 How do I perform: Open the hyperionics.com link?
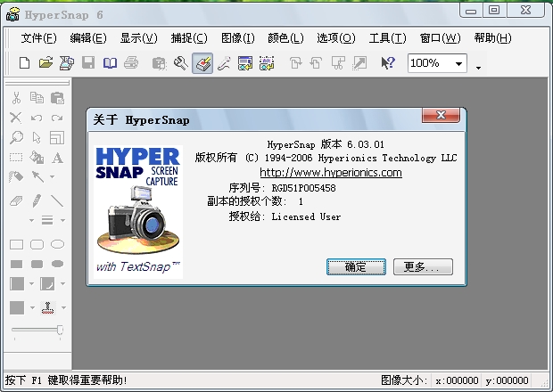coord(331,173)
